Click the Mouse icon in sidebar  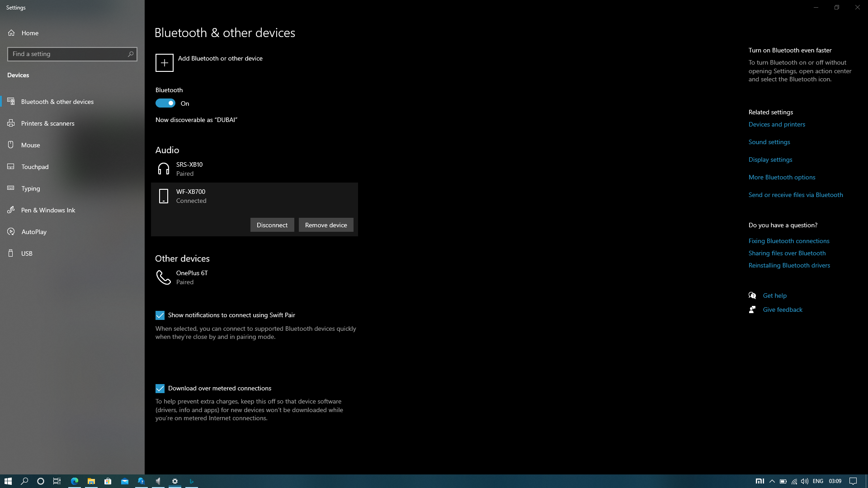[11, 145]
